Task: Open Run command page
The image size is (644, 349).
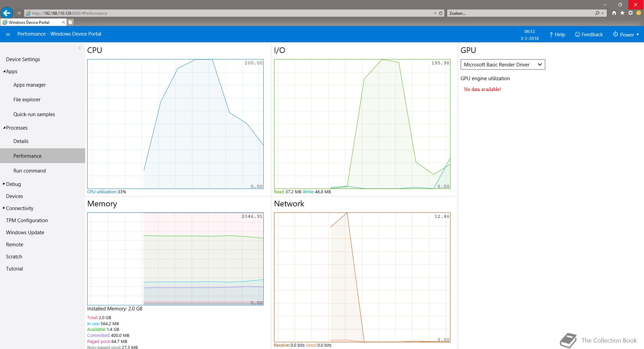Action: [x=30, y=171]
